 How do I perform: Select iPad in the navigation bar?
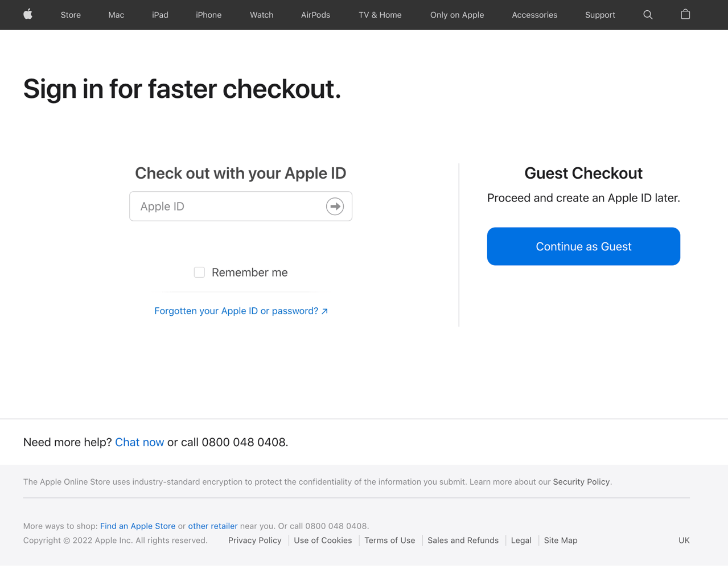click(160, 15)
